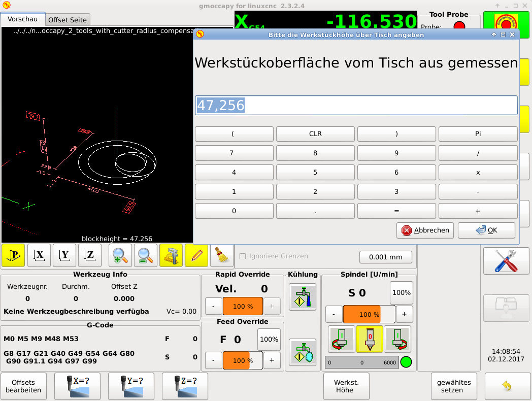The height and width of the screenshot is (401, 532).
Task: Cancel the dialog with Abbrechen
Action: (x=425, y=230)
